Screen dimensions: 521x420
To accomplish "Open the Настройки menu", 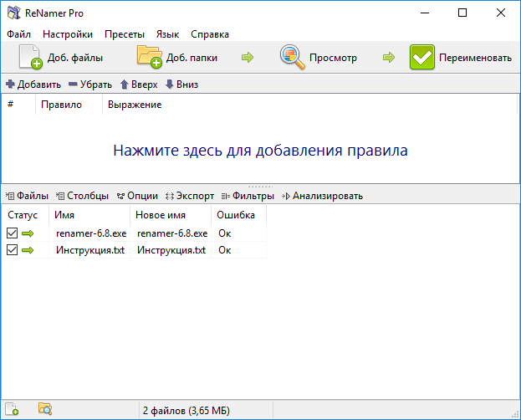I will click(x=68, y=34).
